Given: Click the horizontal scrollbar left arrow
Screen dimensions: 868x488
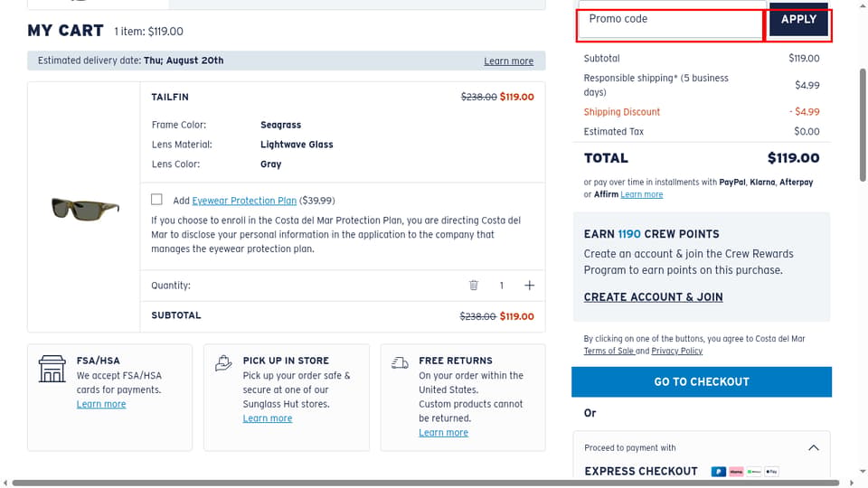Looking at the screenshot, I should click(5, 483).
